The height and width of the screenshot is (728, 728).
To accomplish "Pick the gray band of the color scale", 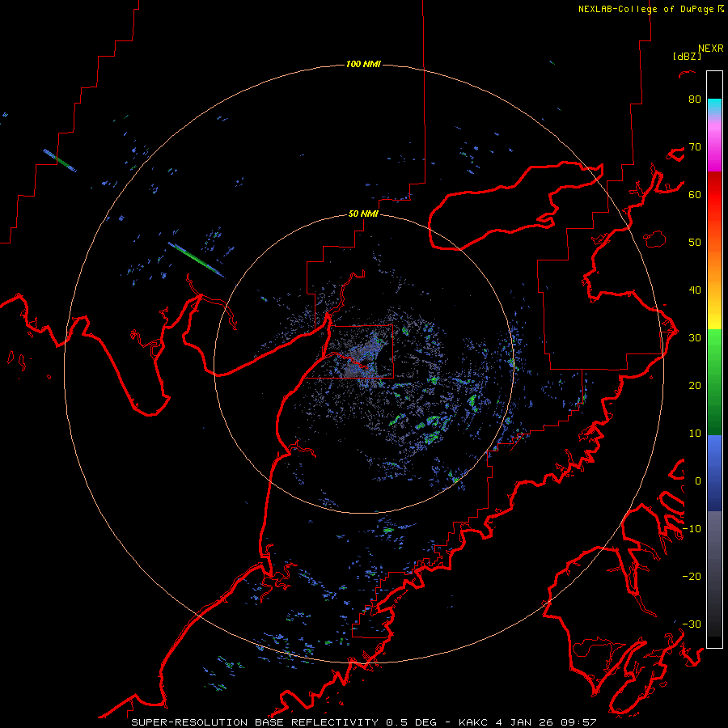I will point(714,574).
